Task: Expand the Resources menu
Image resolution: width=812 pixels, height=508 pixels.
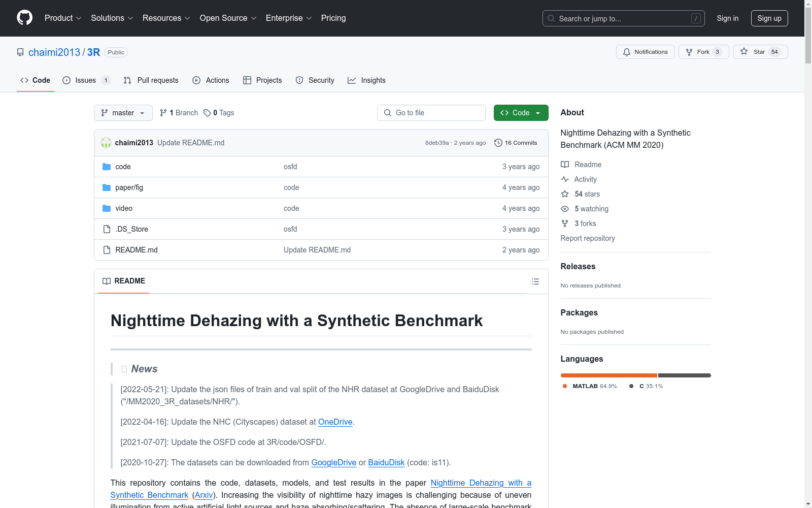Action: click(166, 18)
